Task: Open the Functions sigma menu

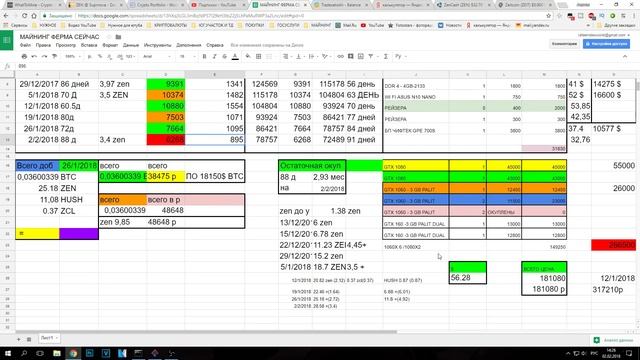Action: click(386, 56)
